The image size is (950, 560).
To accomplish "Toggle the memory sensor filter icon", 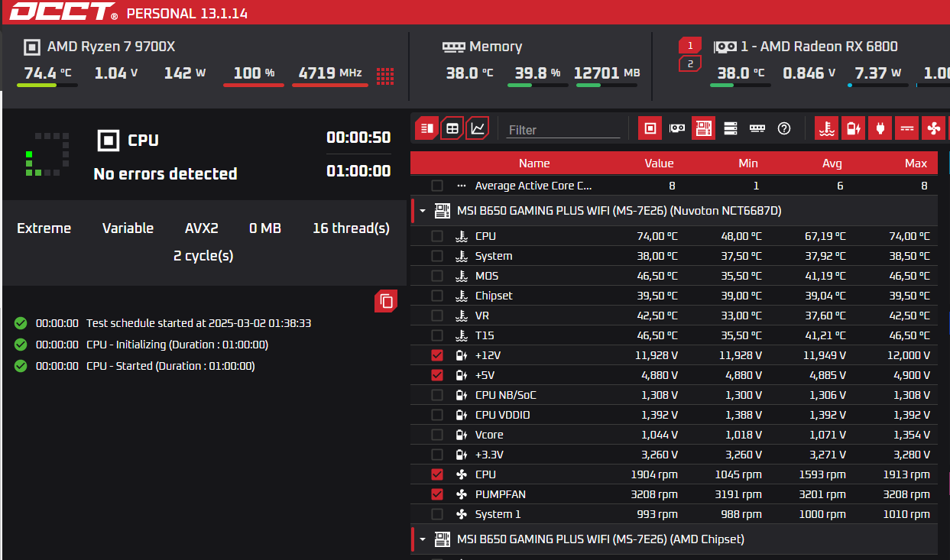I will pyautogui.click(x=757, y=128).
